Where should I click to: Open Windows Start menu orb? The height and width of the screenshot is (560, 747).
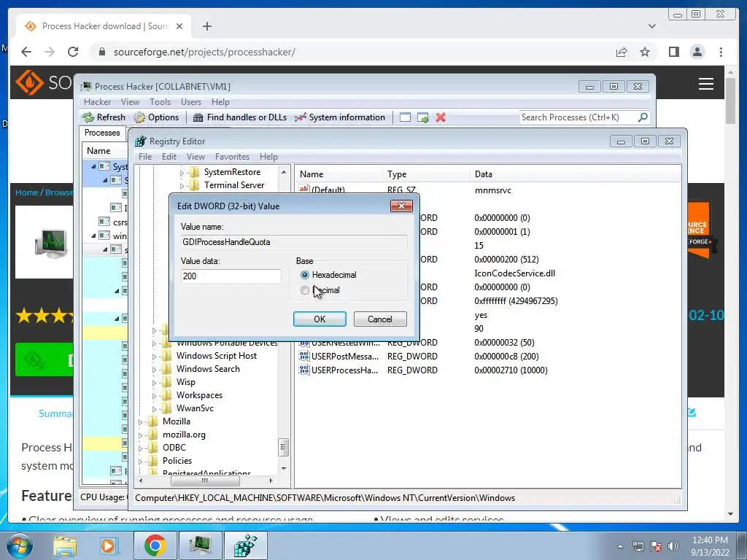coord(18,545)
